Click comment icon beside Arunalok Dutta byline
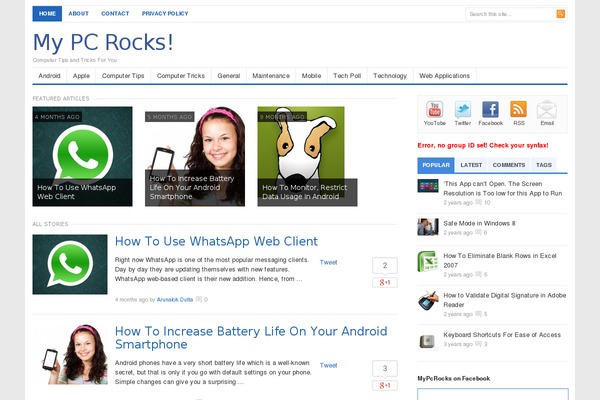This screenshot has width=600, height=400. tap(199, 299)
